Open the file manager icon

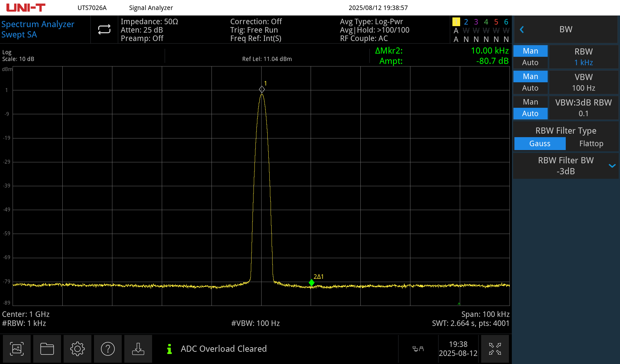pos(47,349)
